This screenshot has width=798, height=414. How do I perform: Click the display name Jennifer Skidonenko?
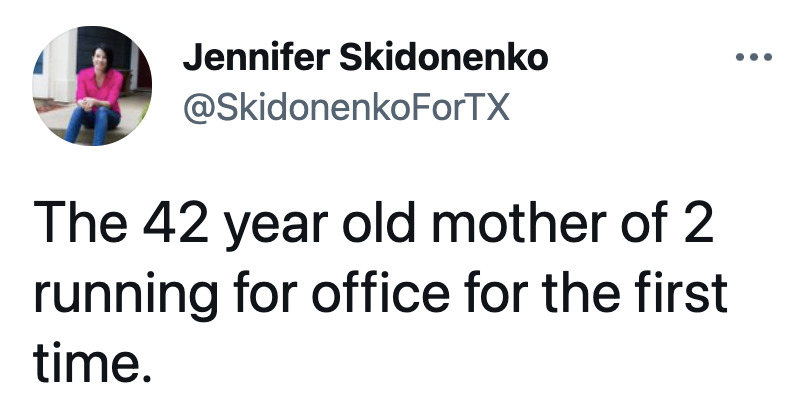365,58
